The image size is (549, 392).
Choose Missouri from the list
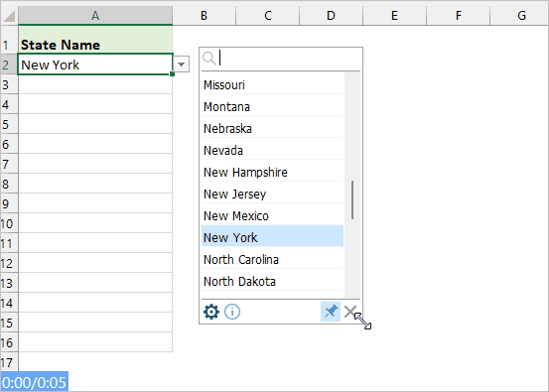272,85
